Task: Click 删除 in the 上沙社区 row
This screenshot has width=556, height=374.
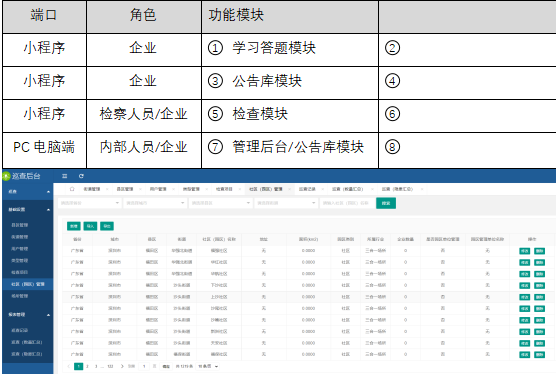Action: click(x=539, y=297)
